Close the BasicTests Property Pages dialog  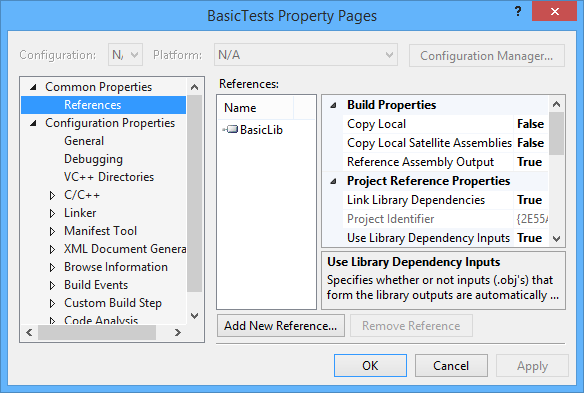coord(555,12)
